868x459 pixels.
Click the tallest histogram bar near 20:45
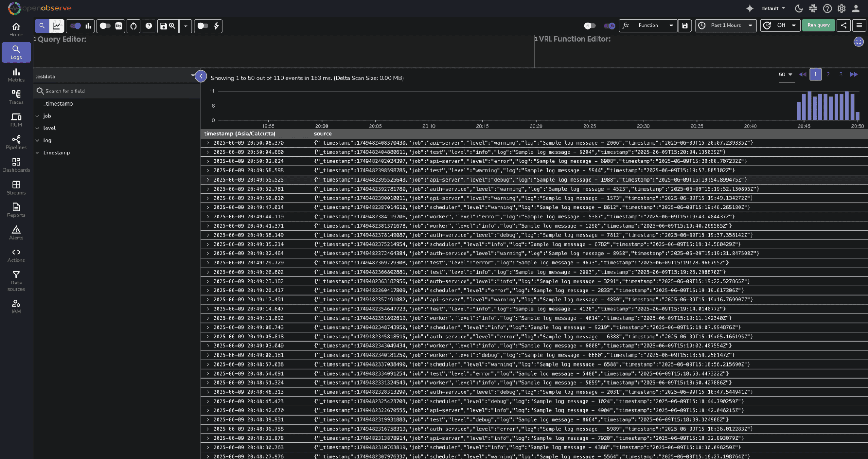coord(809,106)
